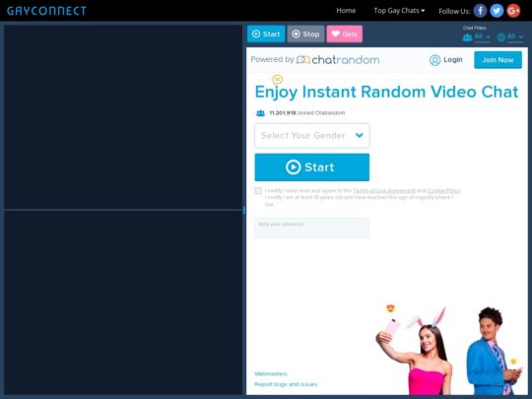Screen dimensions: 532x399
Task: Open the Twitter follow icon
Action: pyautogui.click(x=497, y=11)
